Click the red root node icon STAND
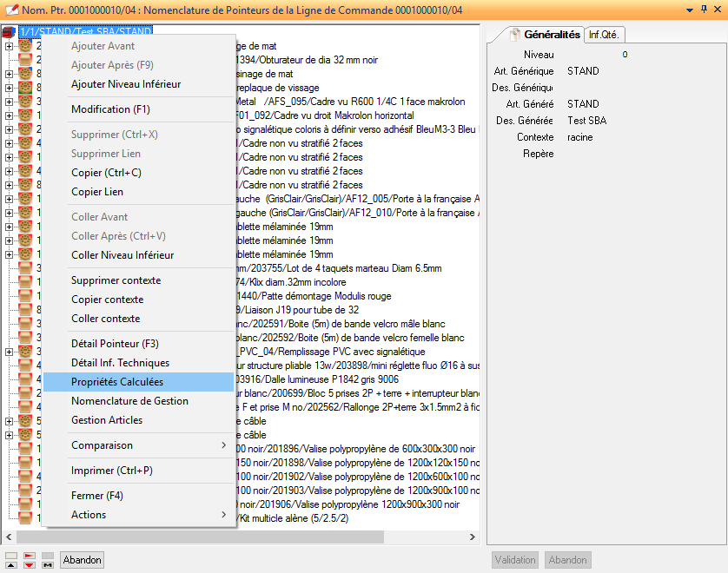The height and width of the screenshot is (573, 728). (10, 32)
